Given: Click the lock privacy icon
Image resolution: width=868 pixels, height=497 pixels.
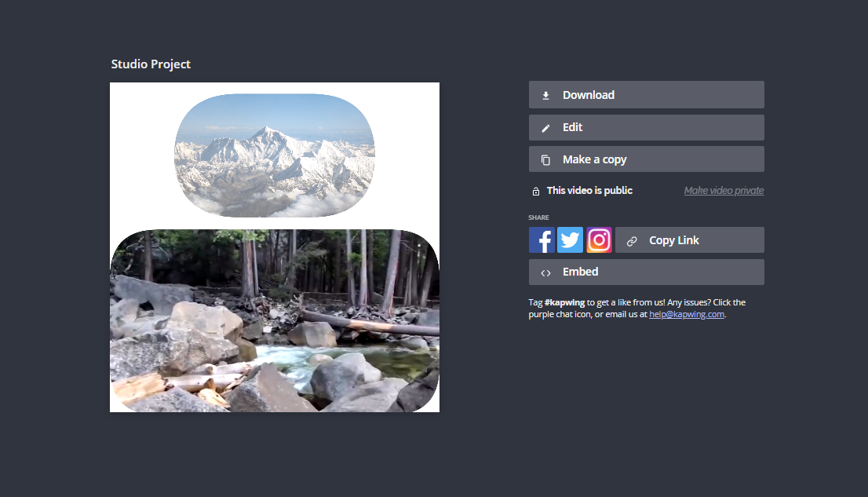Looking at the screenshot, I should pyautogui.click(x=536, y=191).
